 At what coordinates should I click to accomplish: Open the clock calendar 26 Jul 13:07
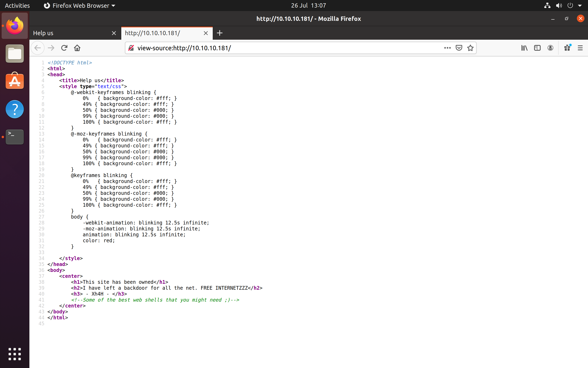click(x=308, y=5)
